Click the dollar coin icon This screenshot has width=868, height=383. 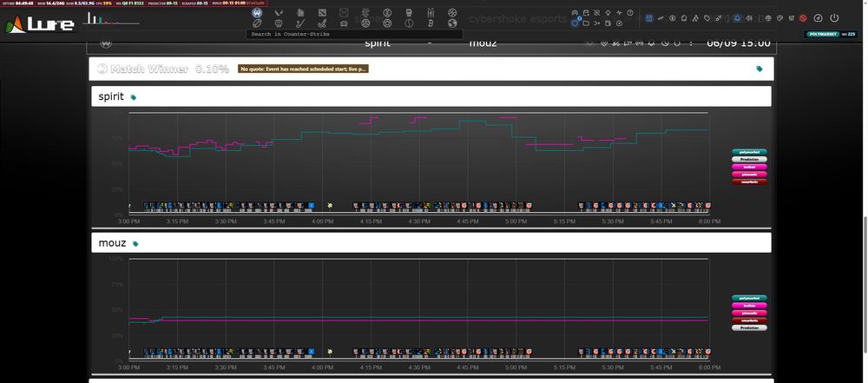tap(673, 17)
